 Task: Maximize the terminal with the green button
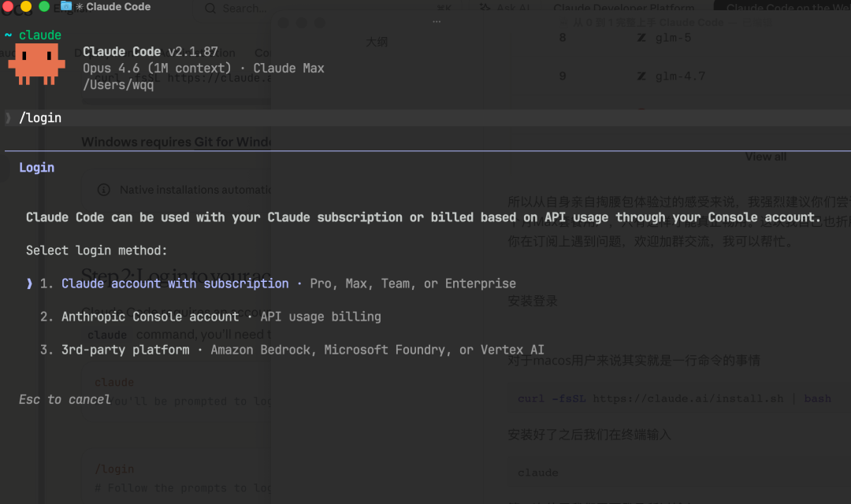coord(44,6)
